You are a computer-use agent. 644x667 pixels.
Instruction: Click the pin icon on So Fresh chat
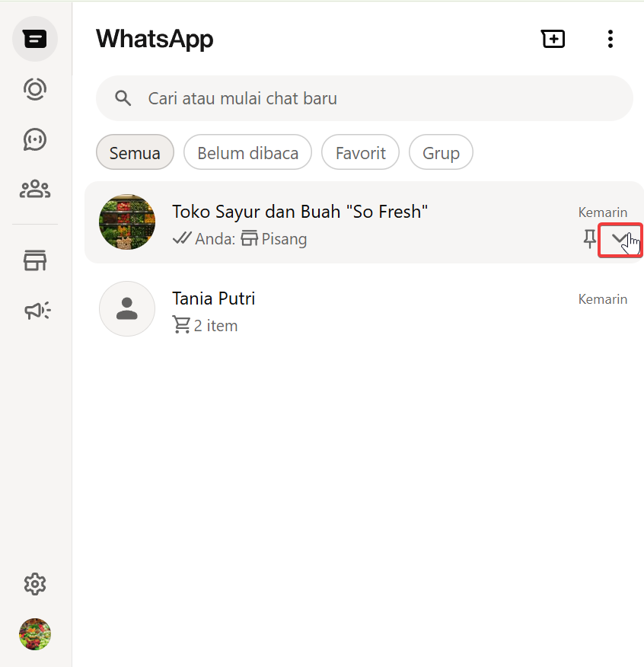click(590, 240)
